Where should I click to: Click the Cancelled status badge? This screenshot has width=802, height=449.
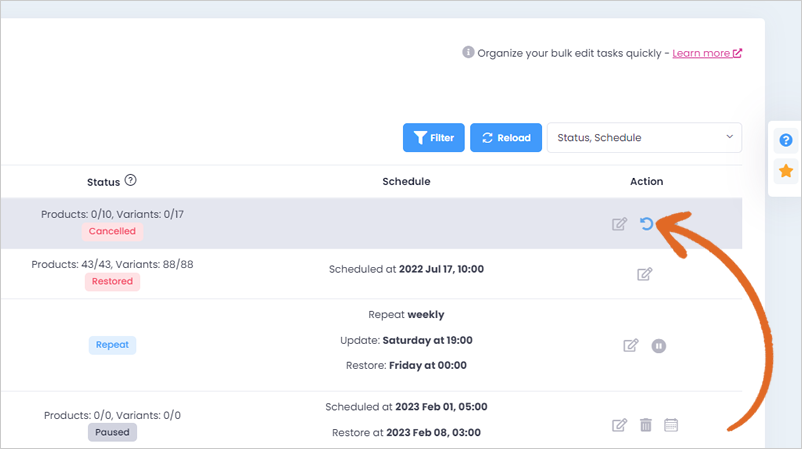[113, 231]
